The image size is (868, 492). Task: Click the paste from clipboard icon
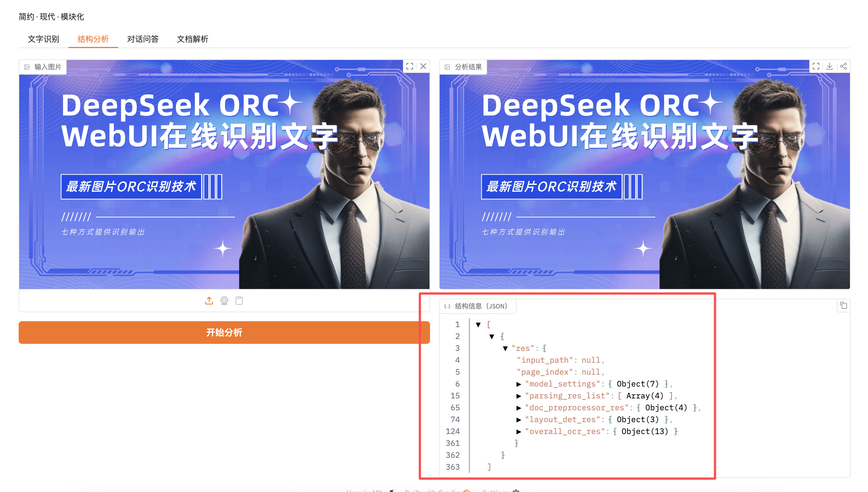[x=239, y=300]
